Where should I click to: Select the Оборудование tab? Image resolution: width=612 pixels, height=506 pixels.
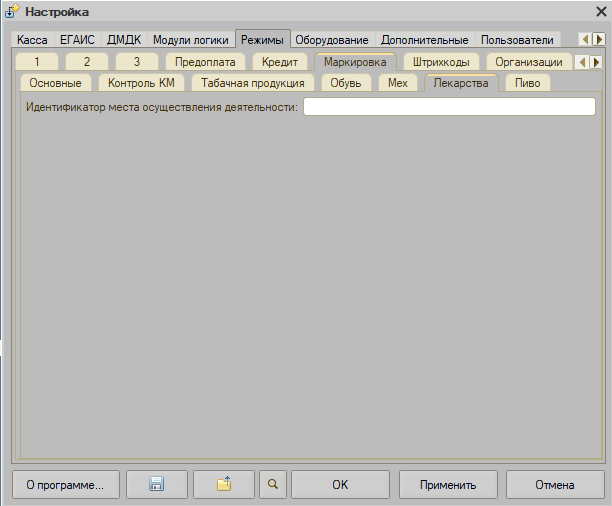[332, 40]
